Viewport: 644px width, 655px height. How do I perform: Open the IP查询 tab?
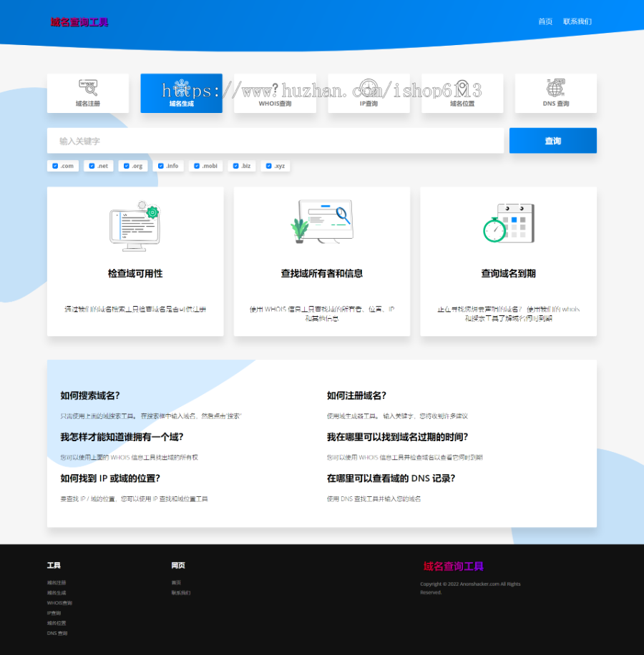[x=369, y=94]
